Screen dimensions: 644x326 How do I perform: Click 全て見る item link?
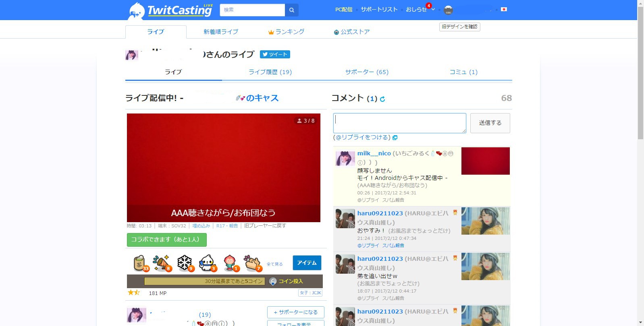[274, 264]
